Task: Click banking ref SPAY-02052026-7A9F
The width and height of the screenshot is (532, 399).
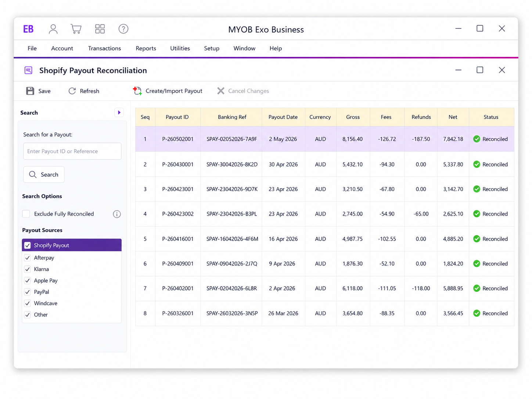Action: (x=232, y=139)
